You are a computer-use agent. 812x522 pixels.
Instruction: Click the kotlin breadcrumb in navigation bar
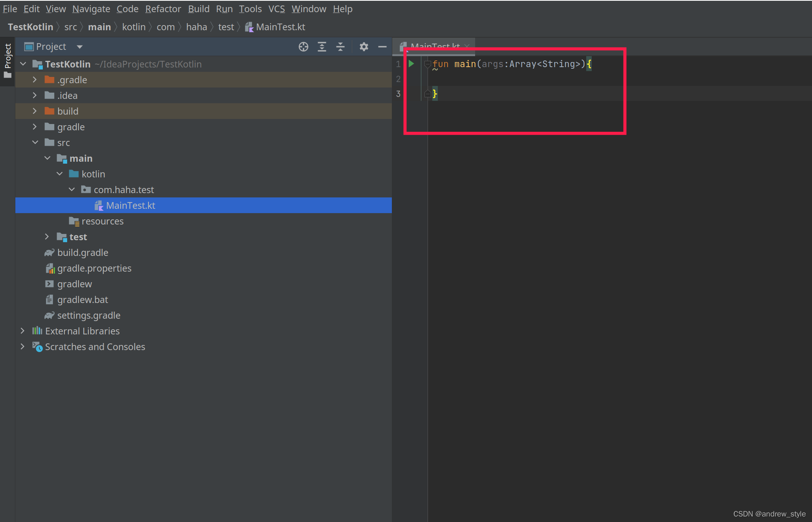(x=134, y=27)
